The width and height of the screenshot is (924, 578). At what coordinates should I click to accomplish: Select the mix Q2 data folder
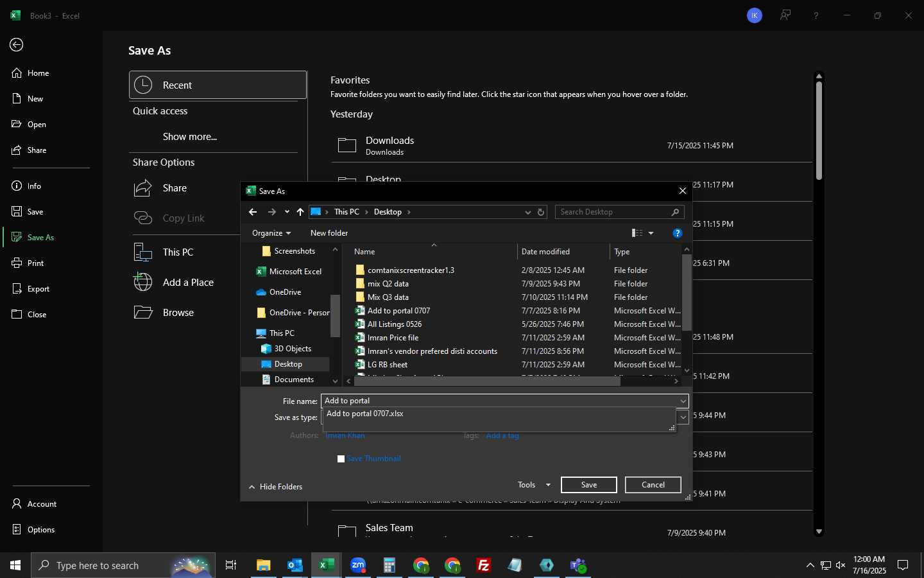tap(388, 284)
